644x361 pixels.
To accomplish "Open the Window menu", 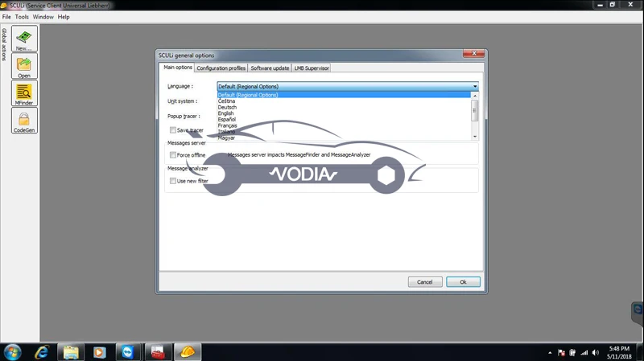I will [43, 17].
